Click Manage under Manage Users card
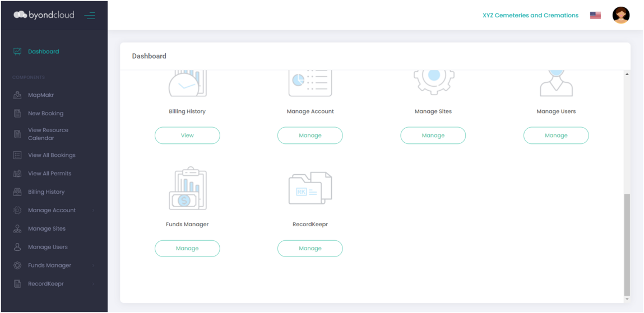Image resolution: width=644 pixels, height=313 pixels. coord(556,136)
